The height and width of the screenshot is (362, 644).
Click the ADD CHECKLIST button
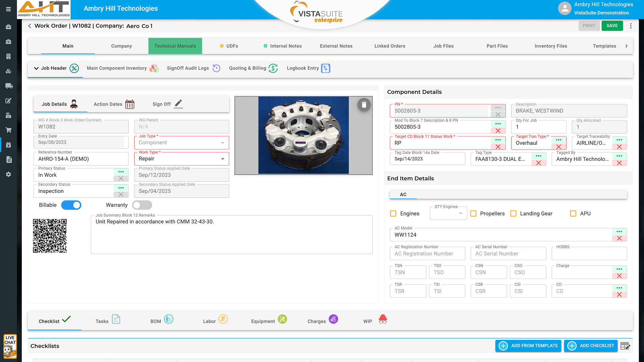click(x=591, y=346)
